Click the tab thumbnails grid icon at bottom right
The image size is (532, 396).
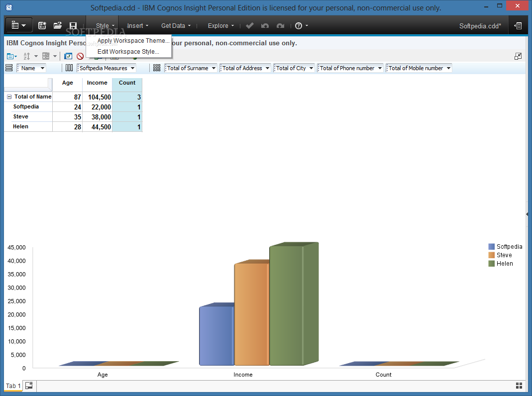519,386
